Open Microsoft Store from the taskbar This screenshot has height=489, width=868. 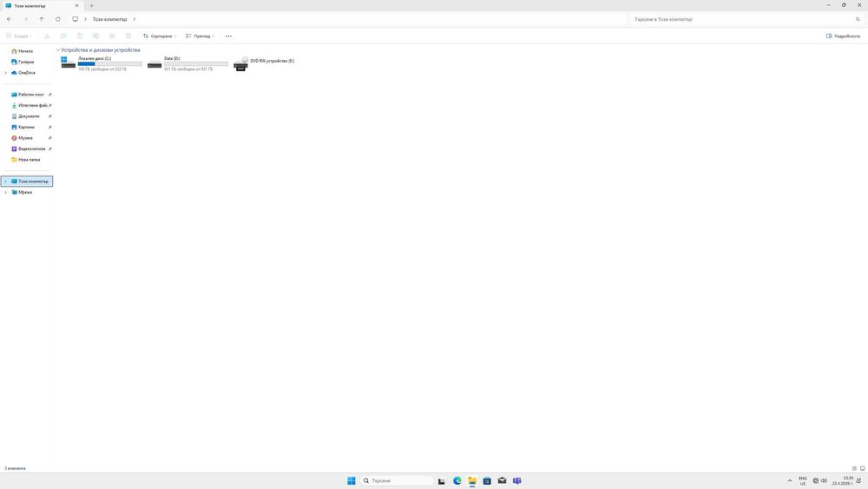tap(487, 480)
